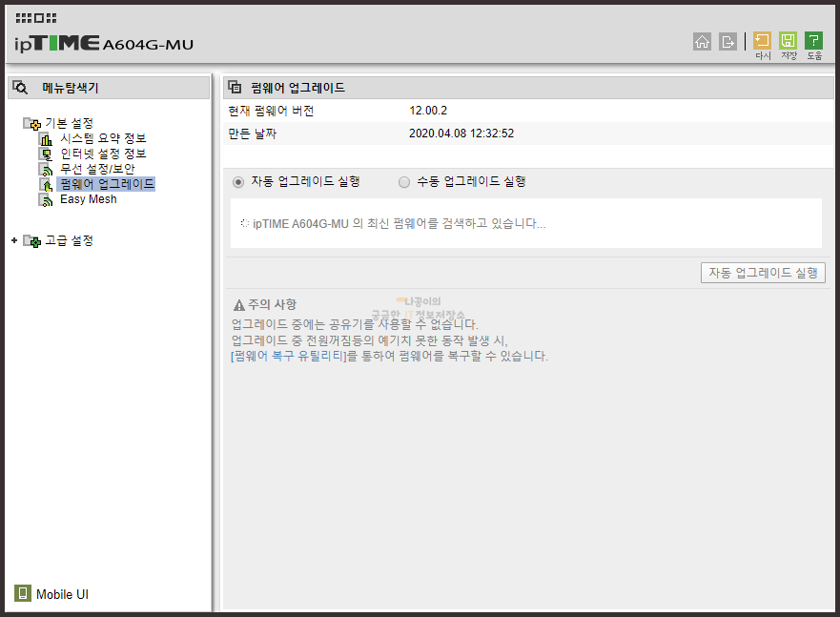The height and width of the screenshot is (617, 840).
Task: Click the 메뉴탐색기 header text
Action: point(71,88)
